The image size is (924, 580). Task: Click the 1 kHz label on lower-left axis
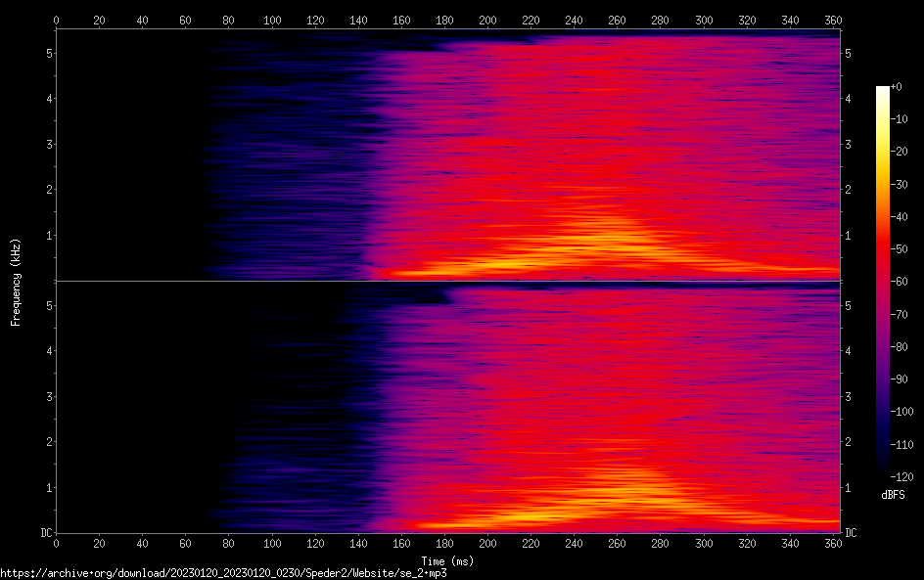pyautogui.click(x=47, y=487)
